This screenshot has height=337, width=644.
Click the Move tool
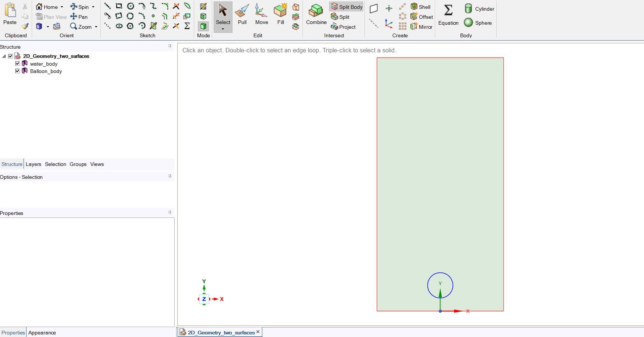pyautogui.click(x=262, y=14)
